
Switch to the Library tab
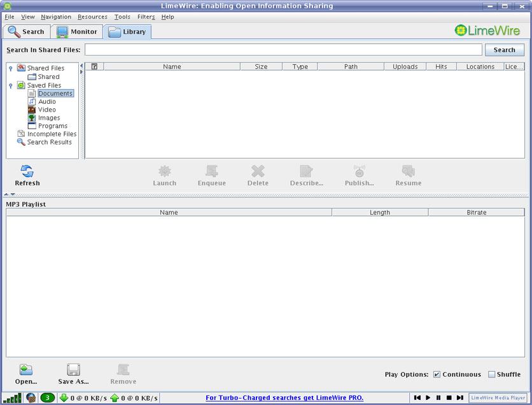(127, 32)
